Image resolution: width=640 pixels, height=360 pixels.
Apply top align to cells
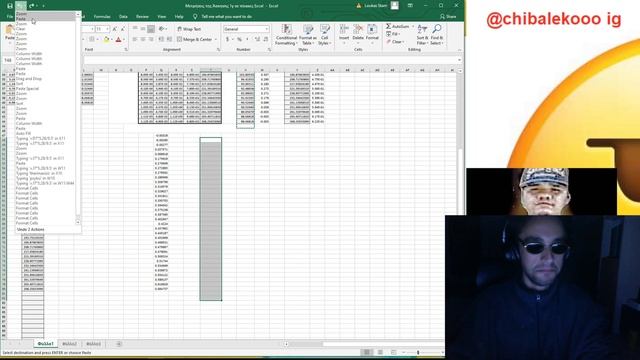[x=135, y=29]
